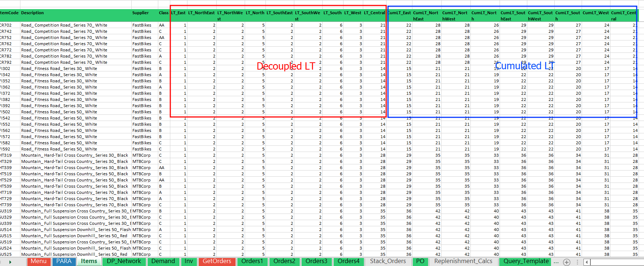Switch to the red GetOrders tab

(217, 261)
